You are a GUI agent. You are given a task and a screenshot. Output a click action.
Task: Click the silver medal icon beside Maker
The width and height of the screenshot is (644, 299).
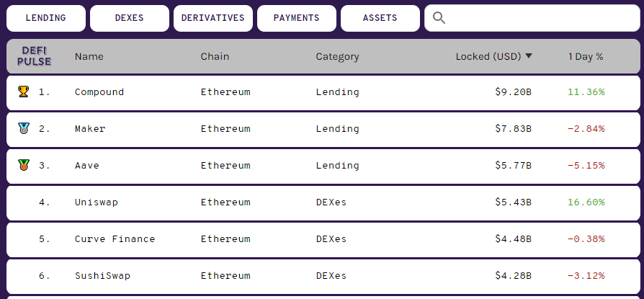23,128
